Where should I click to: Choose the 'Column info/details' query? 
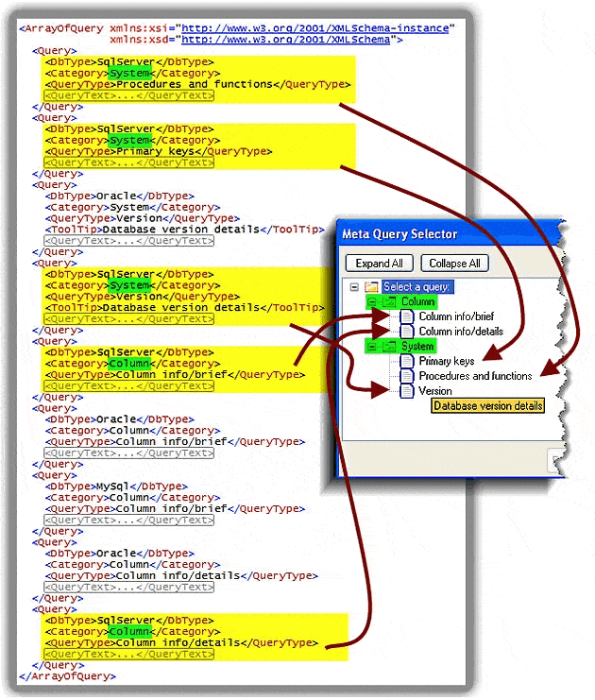coord(461,332)
